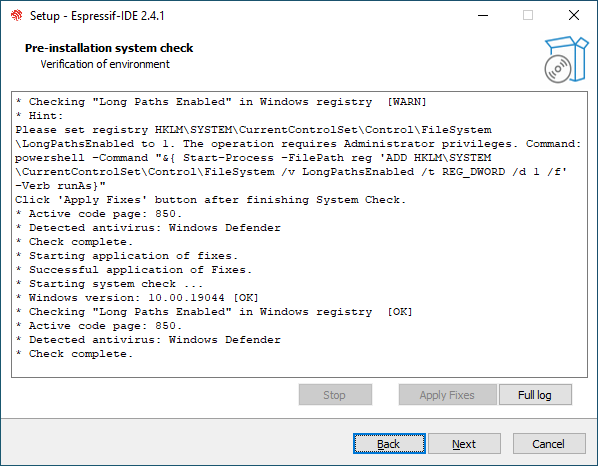Viewport: 598px width, 466px height.
Task: Click 'Windows version: 10.00.19044 [OK]' line
Action: 137,298
